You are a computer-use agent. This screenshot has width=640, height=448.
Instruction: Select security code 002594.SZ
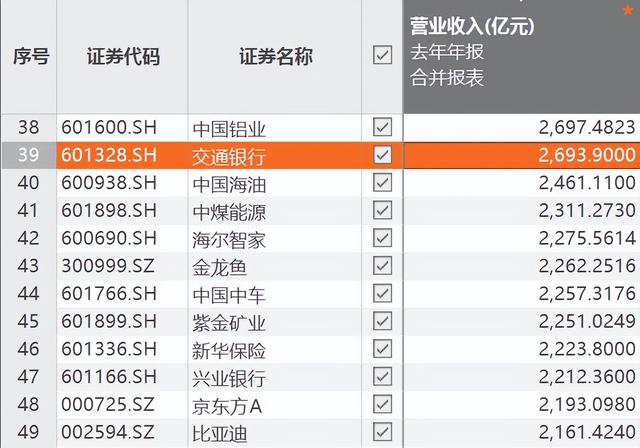(x=108, y=432)
